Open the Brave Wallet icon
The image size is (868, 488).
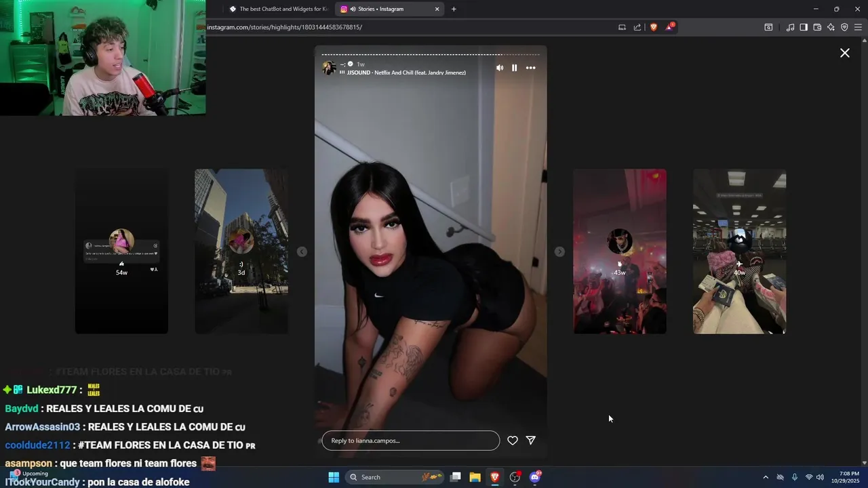click(x=817, y=27)
